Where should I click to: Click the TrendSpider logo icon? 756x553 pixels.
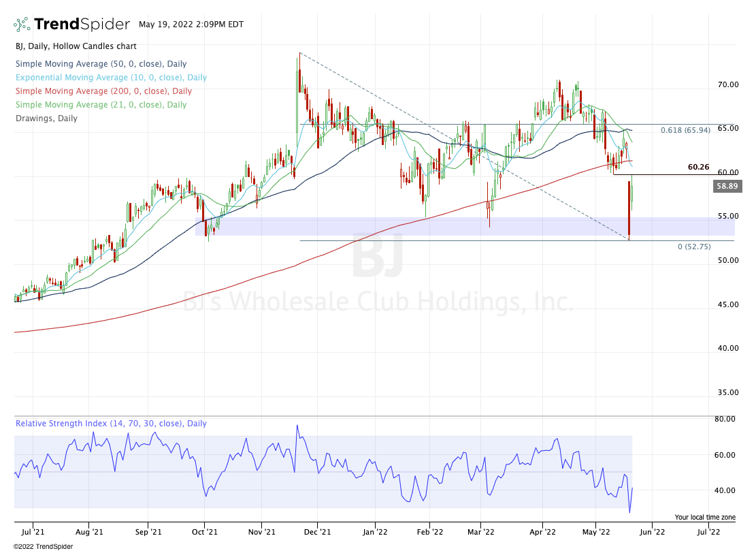[22, 24]
